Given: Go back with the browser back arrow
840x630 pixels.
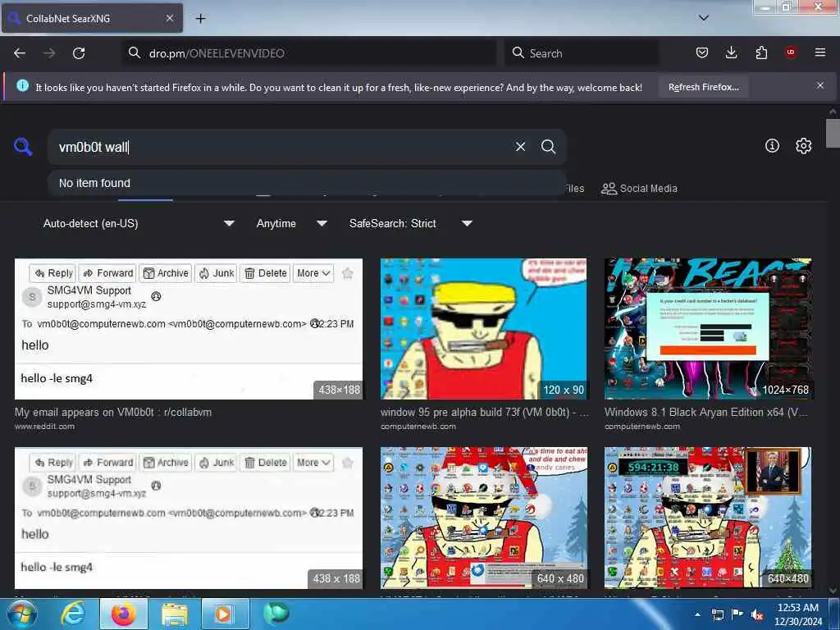Looking at the screenshot, I should pyautogui.click(x=20, y=53).
